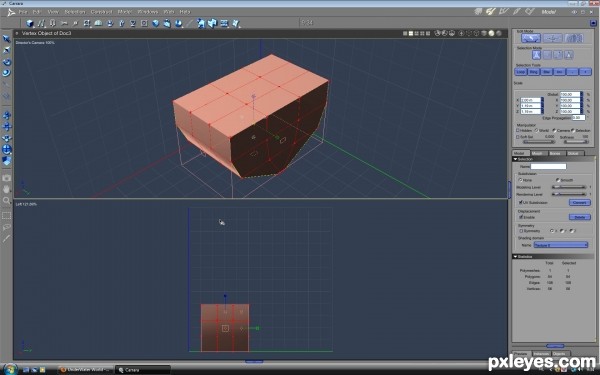Select the blue cube icon in left toolbar
The image size is (600, 375).
pos(7,161)
